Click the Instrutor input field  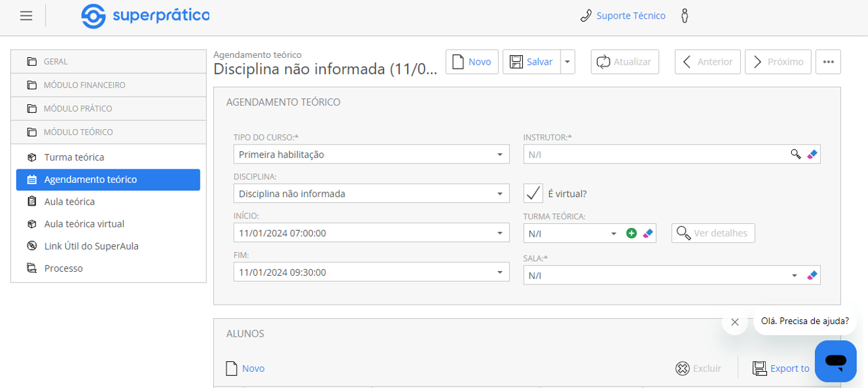(x=653, y=154)
